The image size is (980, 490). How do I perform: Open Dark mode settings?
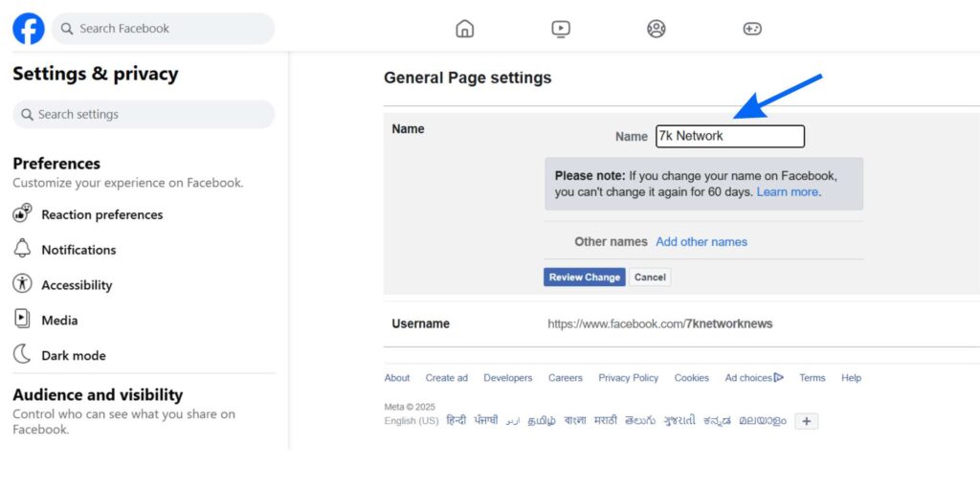pos(73,356)
